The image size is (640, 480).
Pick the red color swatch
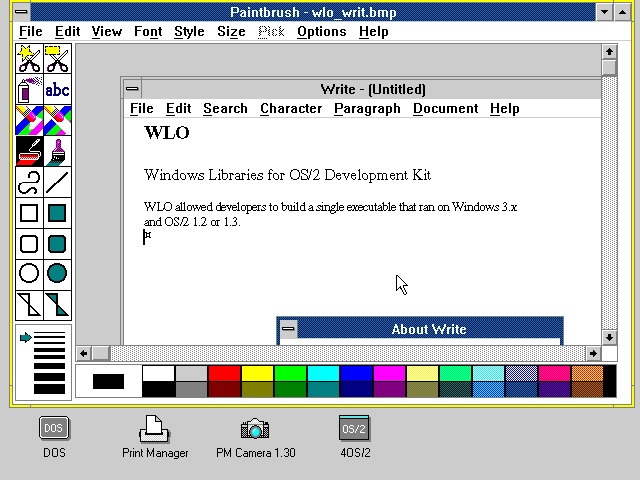pos(224,373)
